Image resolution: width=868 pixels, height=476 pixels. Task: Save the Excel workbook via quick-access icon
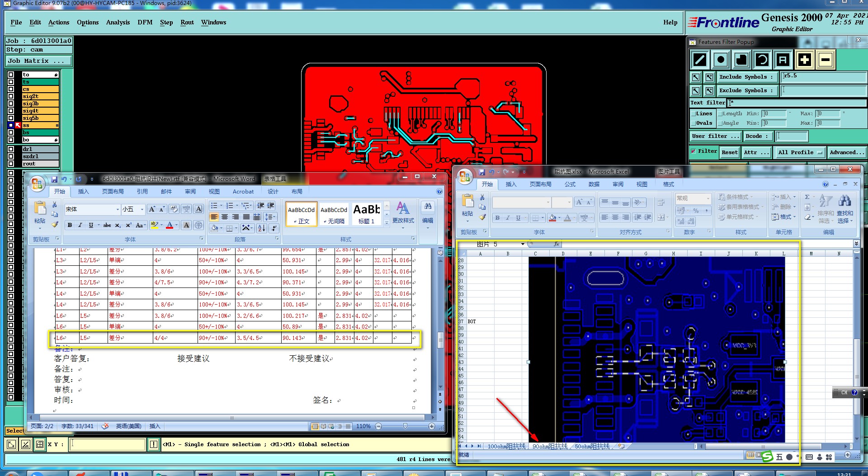[x=482, y=172]
